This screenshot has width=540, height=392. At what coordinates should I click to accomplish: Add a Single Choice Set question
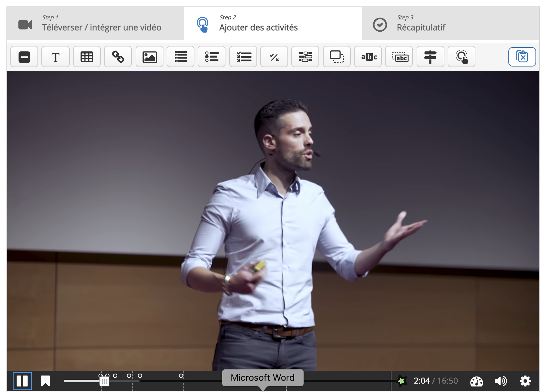tap(212, 57)
